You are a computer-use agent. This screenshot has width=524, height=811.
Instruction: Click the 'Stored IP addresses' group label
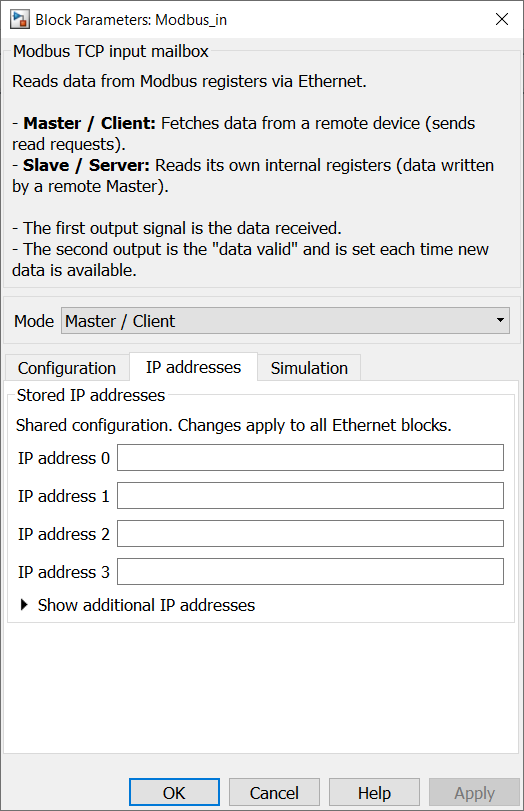91,395
